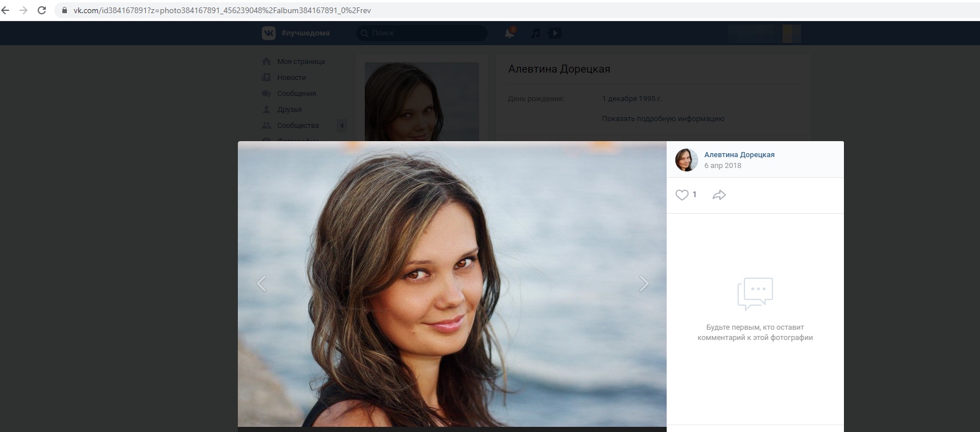Click the author name Алевтина Дорецкая in photo panel

[739, 155]
